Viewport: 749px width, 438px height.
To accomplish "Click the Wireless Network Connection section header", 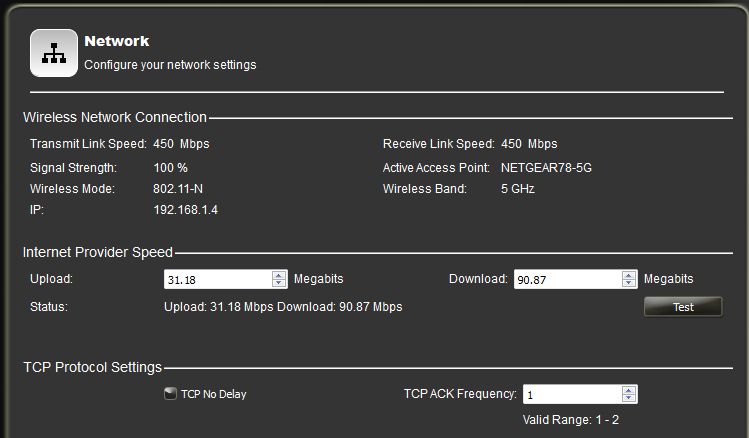I will click(115, 117).
